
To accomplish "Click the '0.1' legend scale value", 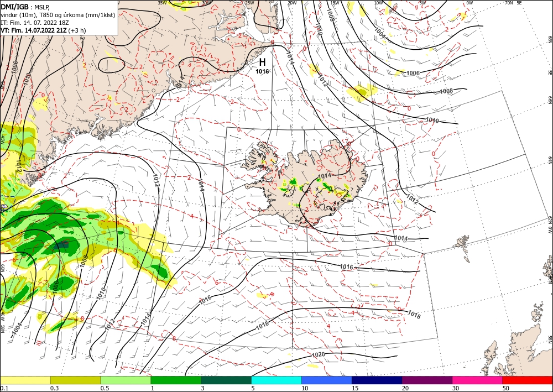I will tap(3, 388).
